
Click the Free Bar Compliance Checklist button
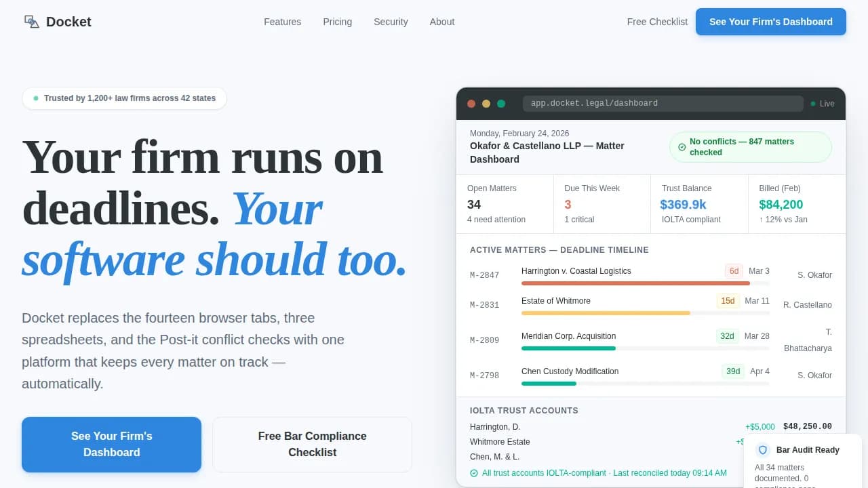[x=312, y=444]
